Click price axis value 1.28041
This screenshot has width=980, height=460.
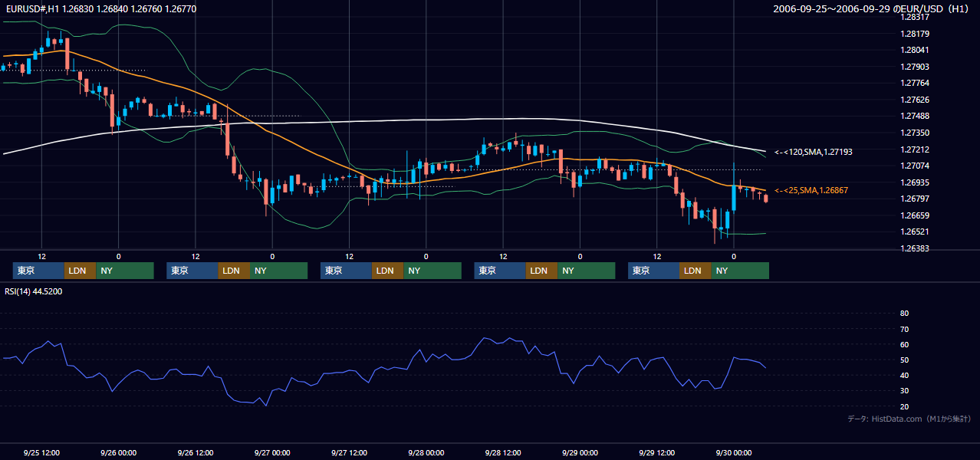(915, 50)
